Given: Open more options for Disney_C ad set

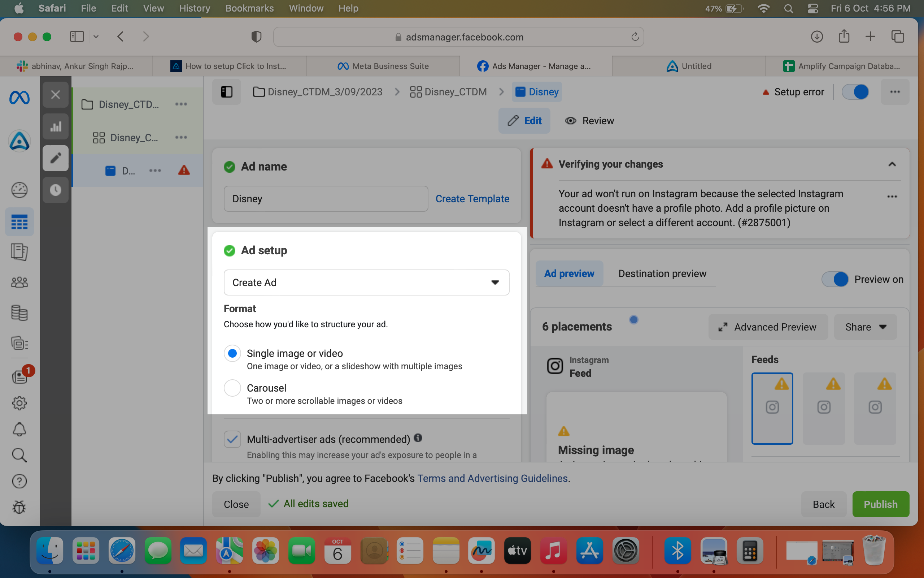Looking at the screenshot, I should [181, 137].
